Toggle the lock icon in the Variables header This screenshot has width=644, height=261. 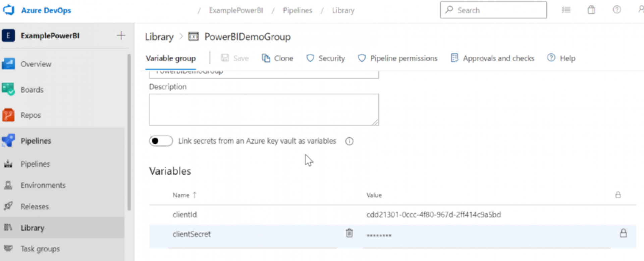[x=618, y=194]
